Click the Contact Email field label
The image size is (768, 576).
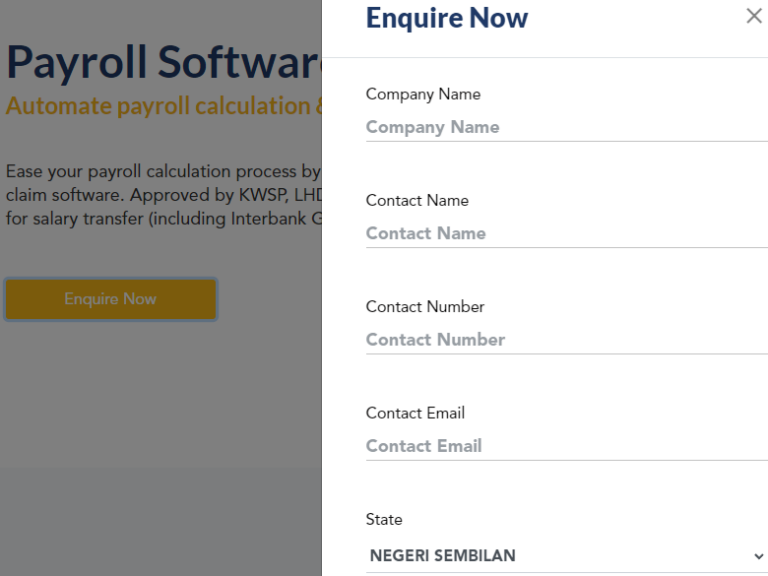pos(415,413)
